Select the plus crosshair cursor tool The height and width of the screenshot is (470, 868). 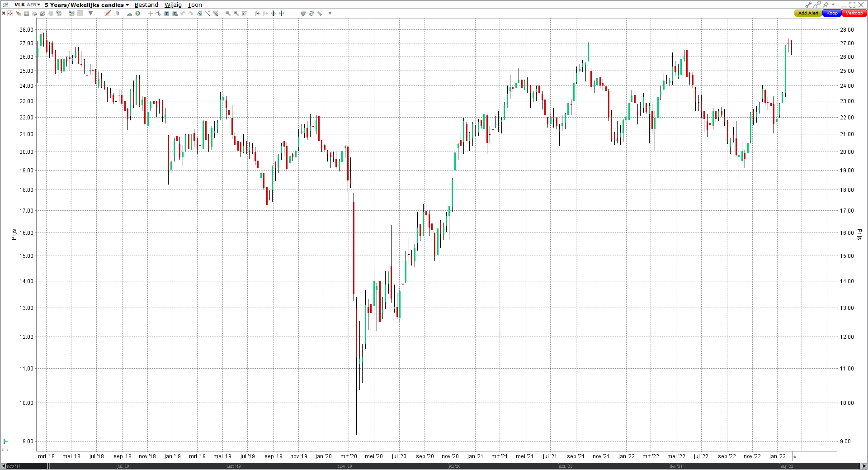150,13
